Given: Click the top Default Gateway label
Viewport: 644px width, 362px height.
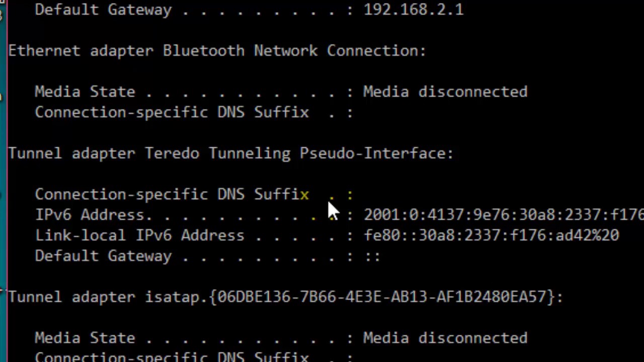Looking at the screenshot, I should pos(103,10).
